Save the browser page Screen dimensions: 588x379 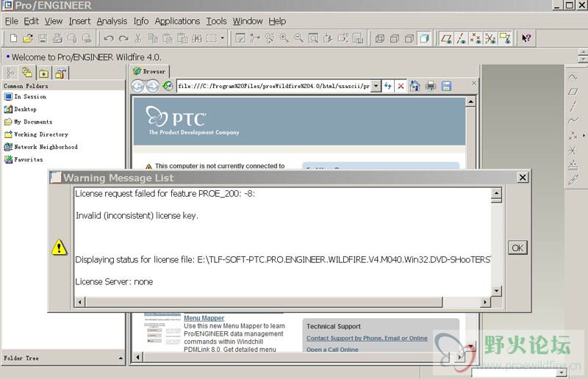(446, 86)
